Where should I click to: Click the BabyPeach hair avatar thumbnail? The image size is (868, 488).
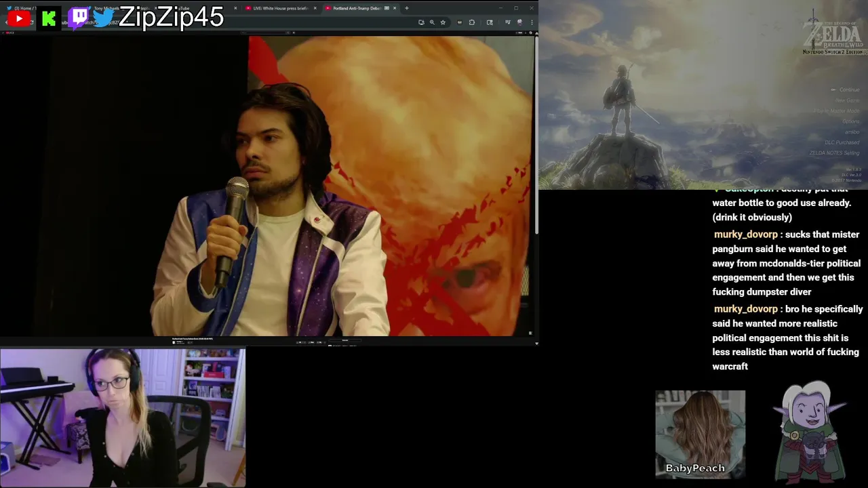point(700,434)
